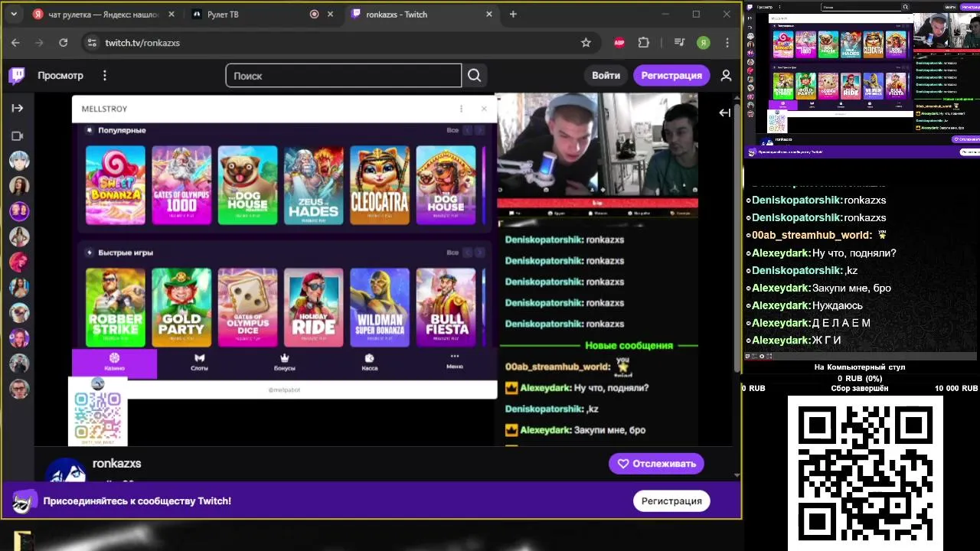Go forward in browser history
The height and width of the screenshot is (551, 980).
click(39, 43)
